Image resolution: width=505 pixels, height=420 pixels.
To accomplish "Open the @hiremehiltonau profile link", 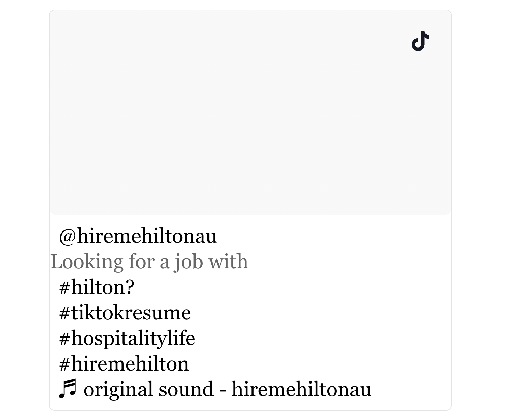I will click(x=138, y=236).
